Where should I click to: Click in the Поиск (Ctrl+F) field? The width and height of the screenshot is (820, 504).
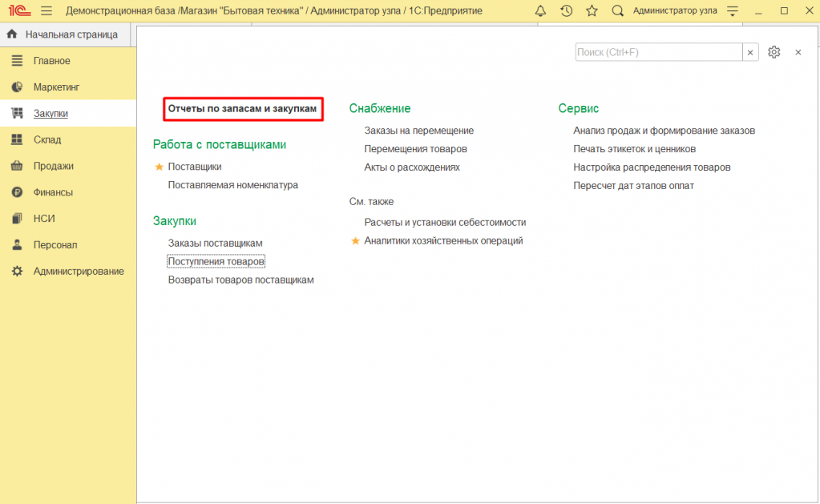(658, 52)
